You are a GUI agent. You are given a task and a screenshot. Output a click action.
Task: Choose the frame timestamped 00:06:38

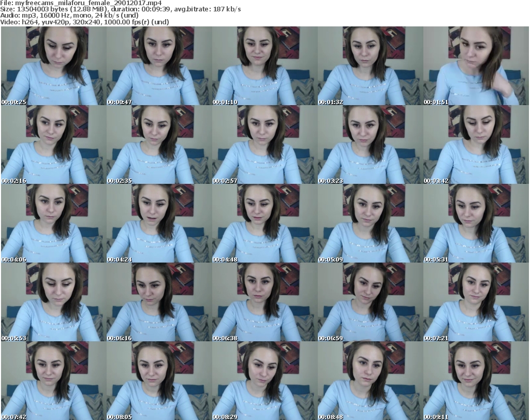click(264, 302)
